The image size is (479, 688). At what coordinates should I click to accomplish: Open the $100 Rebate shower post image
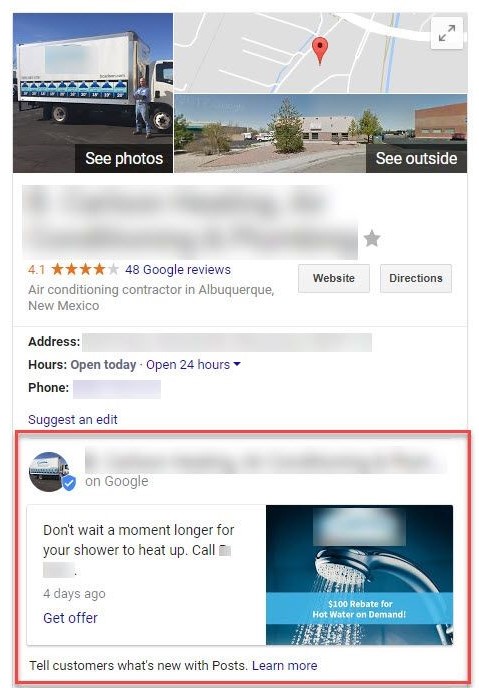pyautogui.click(x=359, y=575)
